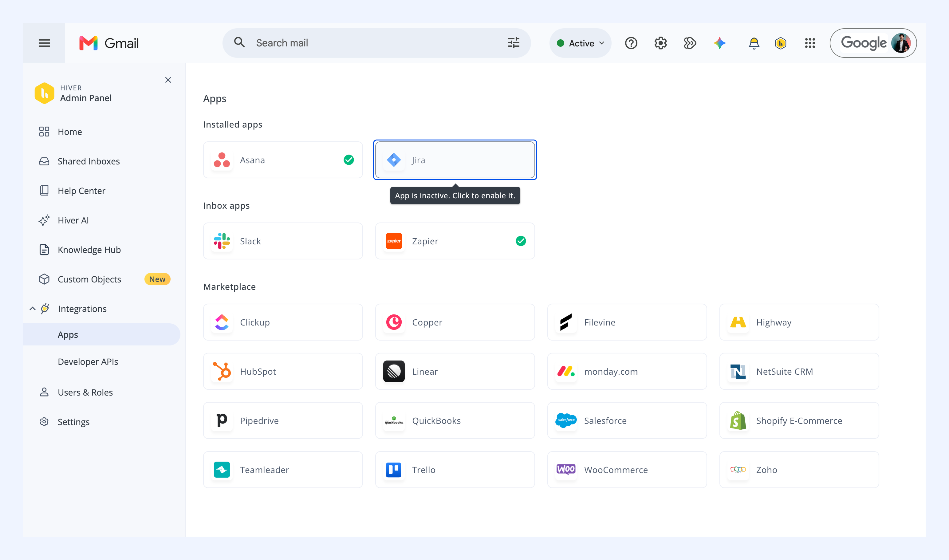Select the NetSuite CRM marketplace icon
The height and width of the screenshot is (560, 949).
click(x=738, y=371)
